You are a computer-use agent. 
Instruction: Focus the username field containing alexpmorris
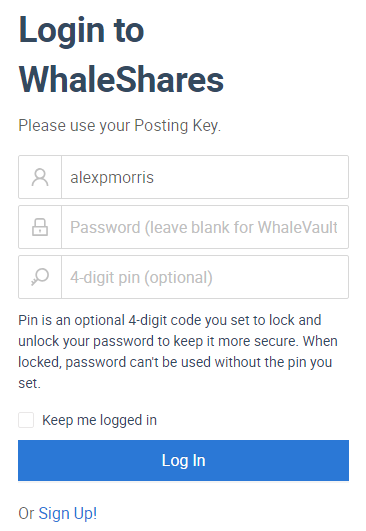pos(205,177)
